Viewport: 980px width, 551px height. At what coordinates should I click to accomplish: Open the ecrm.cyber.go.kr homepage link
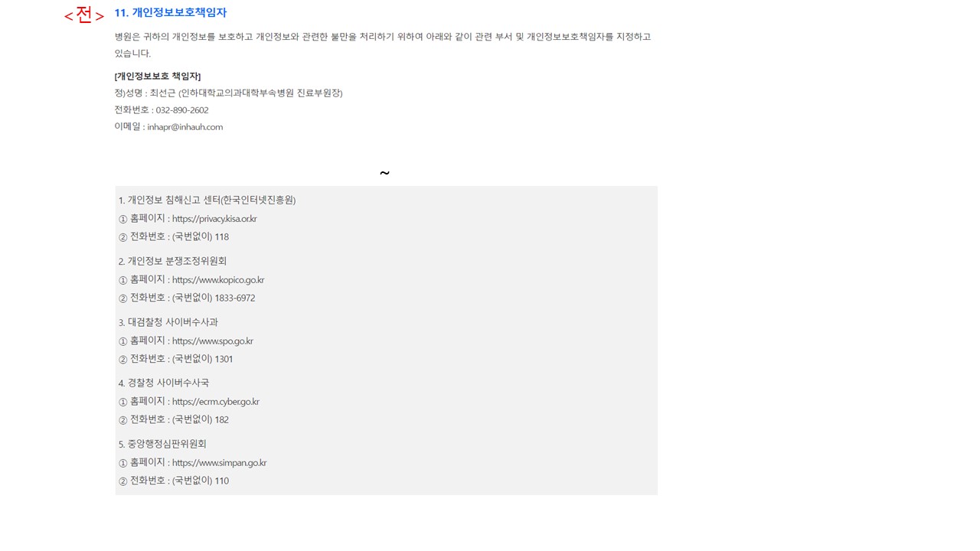216,402
